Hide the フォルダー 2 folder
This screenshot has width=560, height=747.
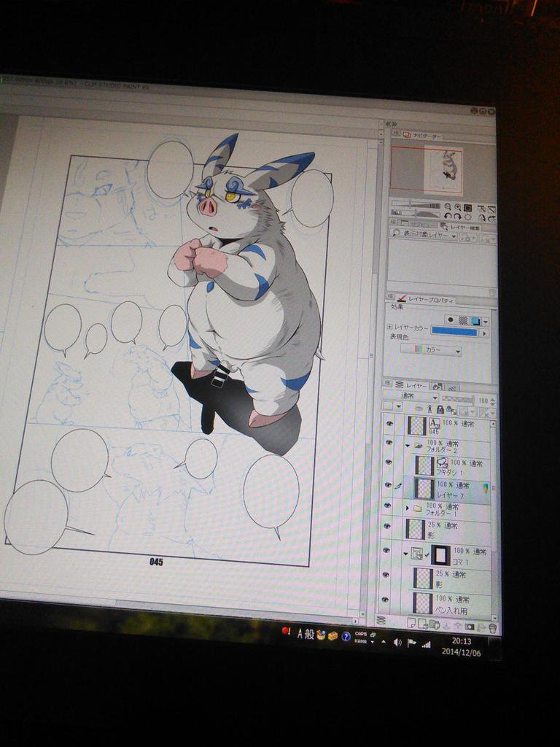(x=389, y=443)
